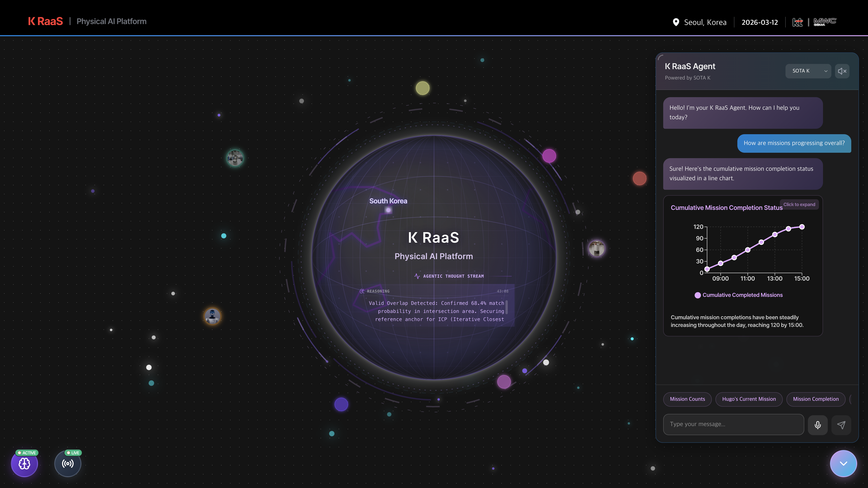Viewport: 868px width, 488px height.
Task: Click the Agentic Thought Stream pulse icon
Action: click(x=417, y=276)
